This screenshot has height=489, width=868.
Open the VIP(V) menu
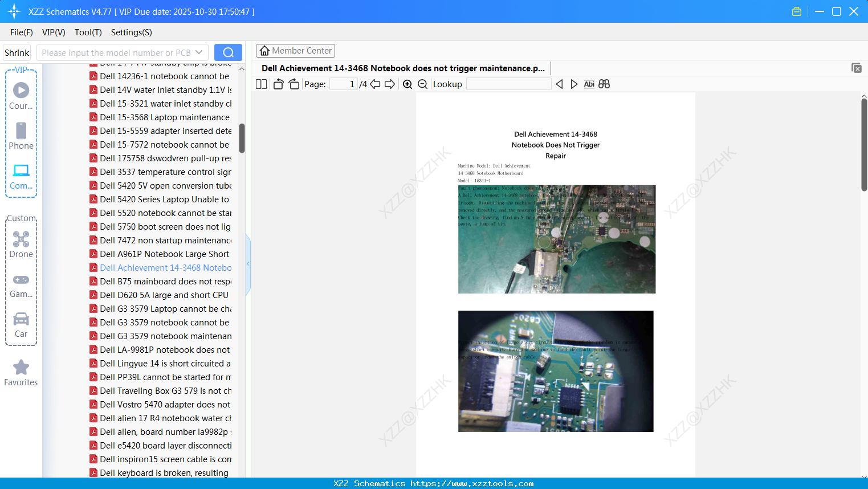pos(54,32)
